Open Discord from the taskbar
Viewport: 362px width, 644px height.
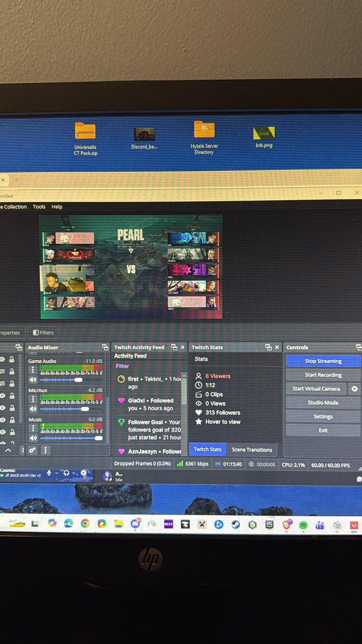coord(135,524)
